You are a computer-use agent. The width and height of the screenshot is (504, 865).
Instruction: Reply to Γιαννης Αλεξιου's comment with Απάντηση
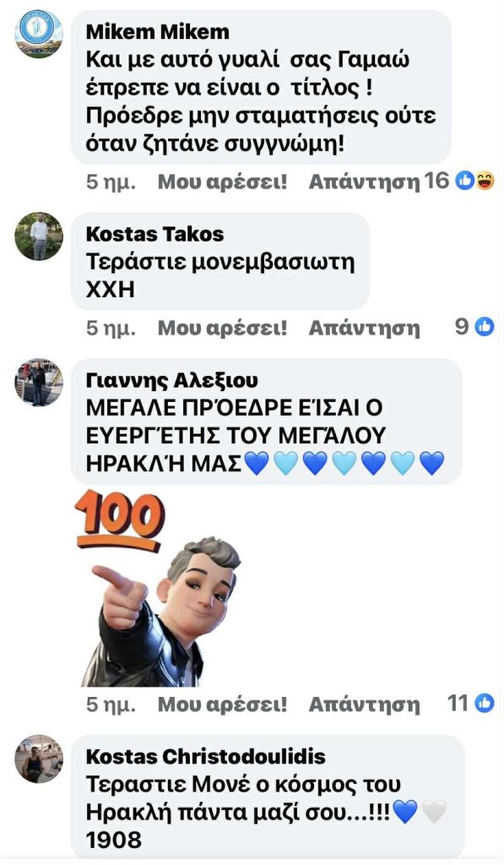pyautogui.click(x=364, y=704)
